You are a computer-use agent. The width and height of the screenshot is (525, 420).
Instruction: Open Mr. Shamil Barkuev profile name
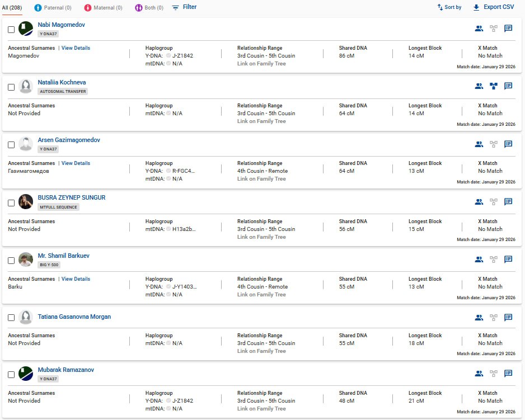(x=63, y=256)
